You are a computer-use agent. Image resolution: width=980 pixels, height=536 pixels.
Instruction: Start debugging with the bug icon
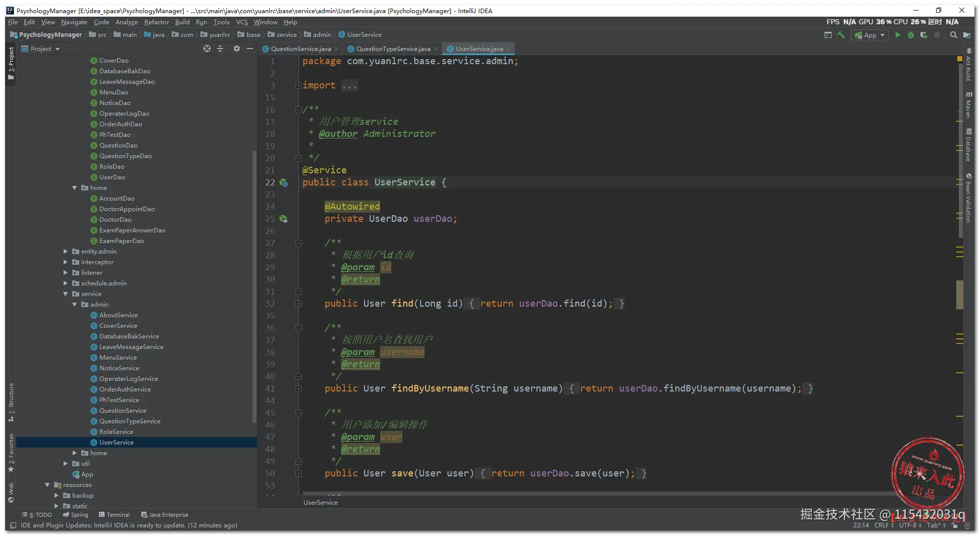pyautogui.click(x=910, y=35)
